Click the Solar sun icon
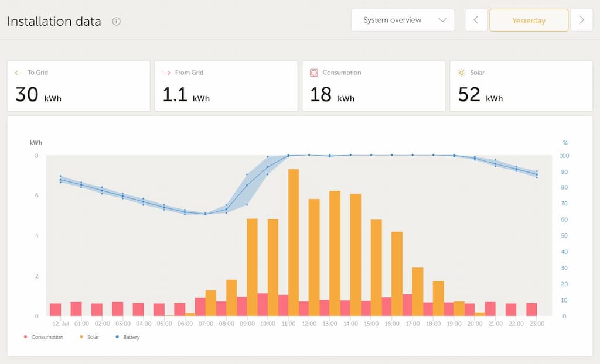 click(x=462, y=73)
